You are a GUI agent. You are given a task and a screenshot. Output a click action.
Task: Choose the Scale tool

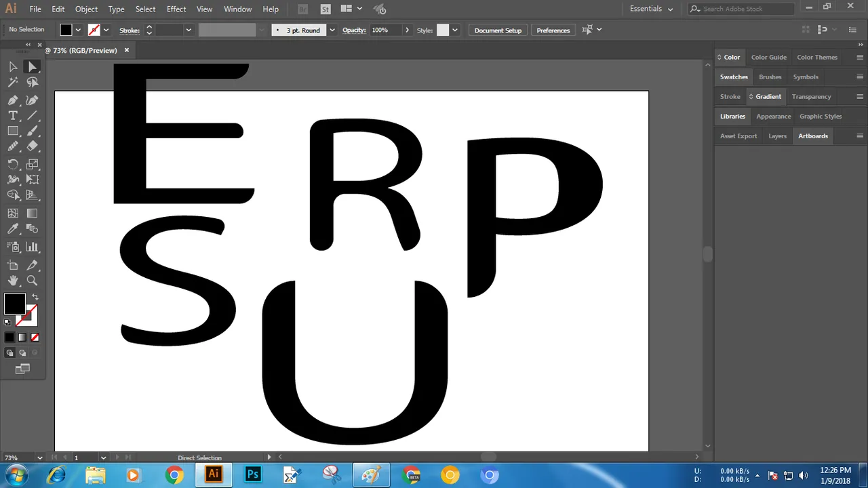tap(32, 164)
